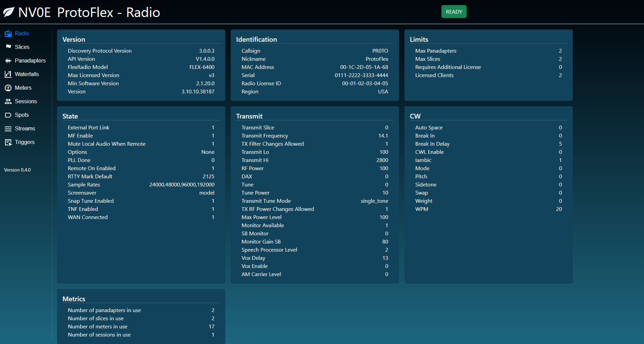Click the Speech Processor Level label
Viewport: 644px width, 344px height.
tap(269, 250)
